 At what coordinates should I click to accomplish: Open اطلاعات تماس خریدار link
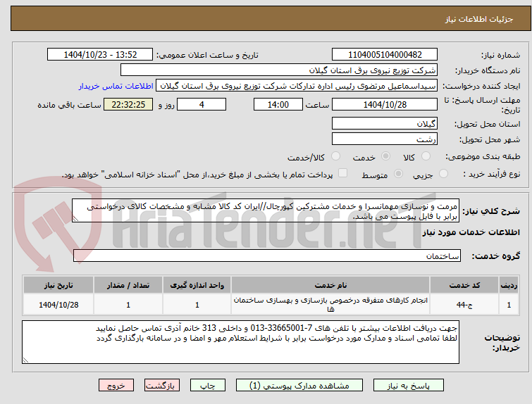pyautogui.click(x=116, y=86)
